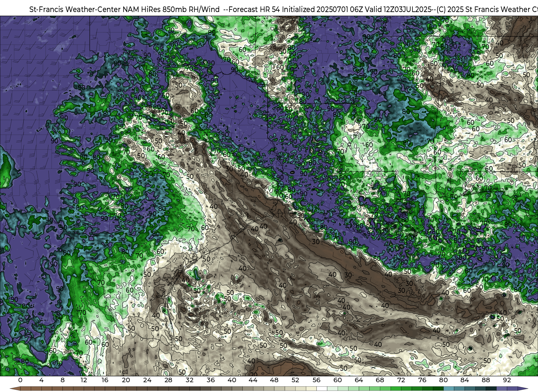Click the '(C) 2025 St Francis Weather' copyright text
Image resolution: width=538 pixels, height=392 pixels.
click(483, 10)
